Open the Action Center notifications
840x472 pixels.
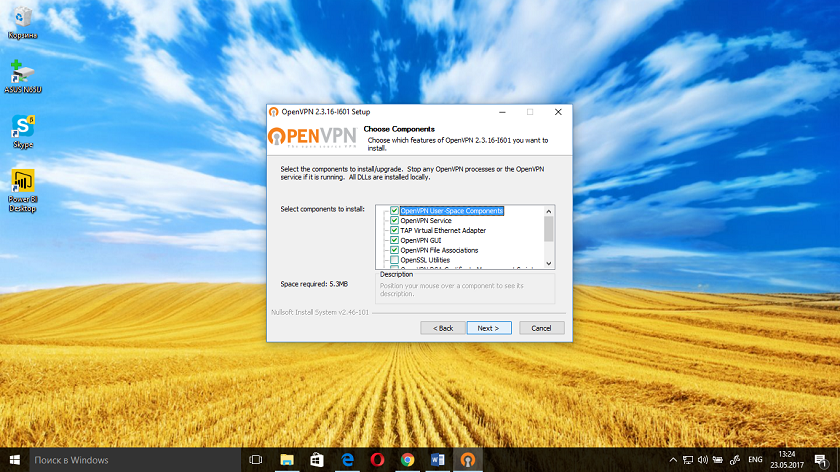coord(821,460)
